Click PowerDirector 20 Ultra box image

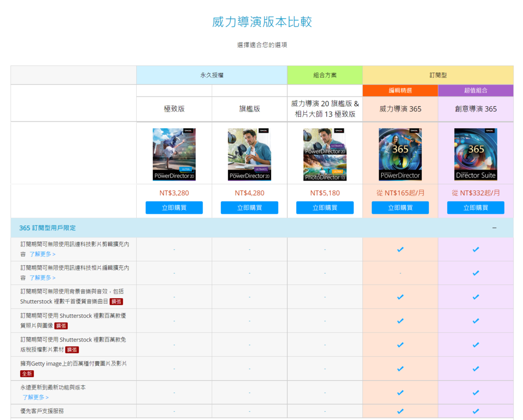tap(174, 154)
